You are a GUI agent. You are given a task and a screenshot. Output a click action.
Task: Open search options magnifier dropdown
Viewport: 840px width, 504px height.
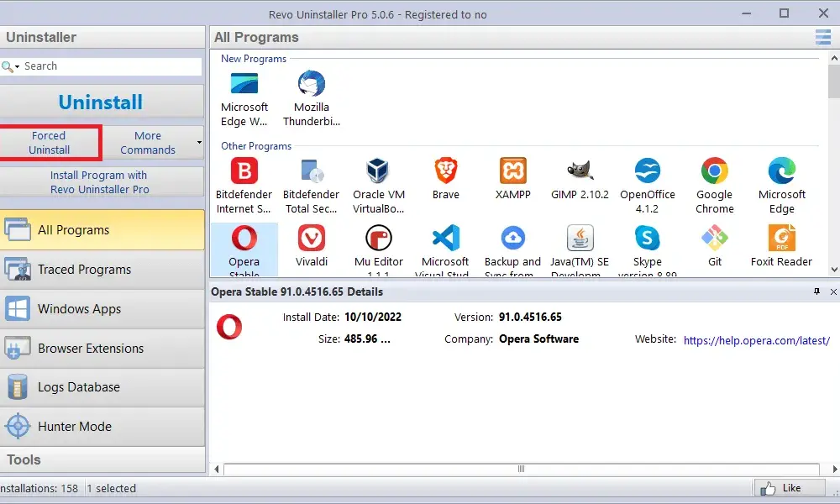10,66
